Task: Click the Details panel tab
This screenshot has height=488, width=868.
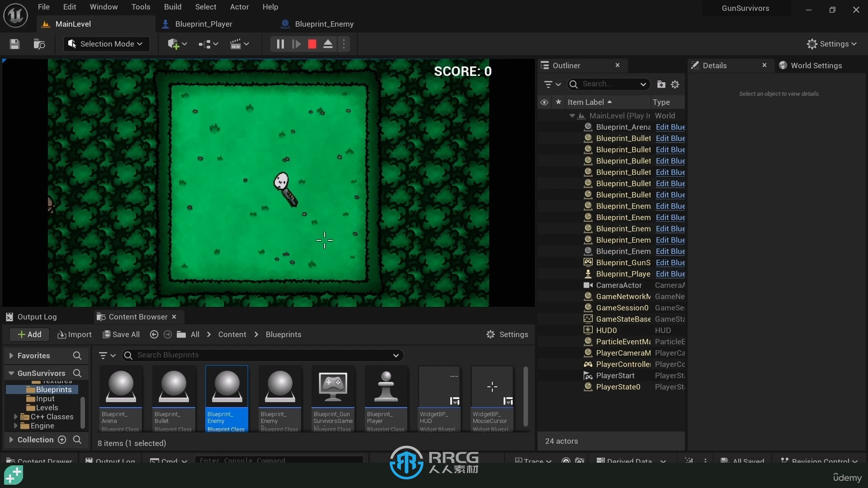Action: point(714,65)
